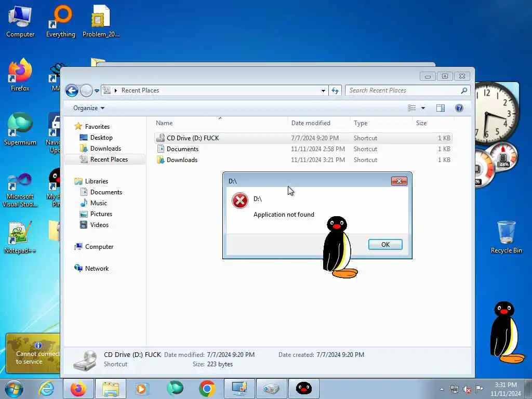The image size is (532, 399).
Task: Open the network tray icon
Action: click(455, 390)
